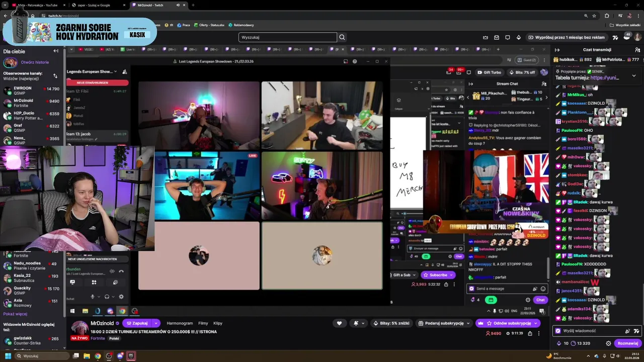
Task: Open the Fortnite category link
Action: coord(97,338)
